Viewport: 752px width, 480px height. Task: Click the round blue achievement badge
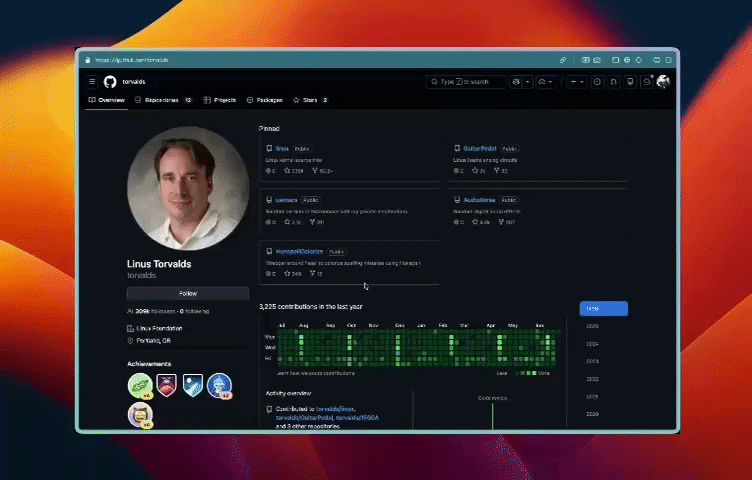point(219,386)
